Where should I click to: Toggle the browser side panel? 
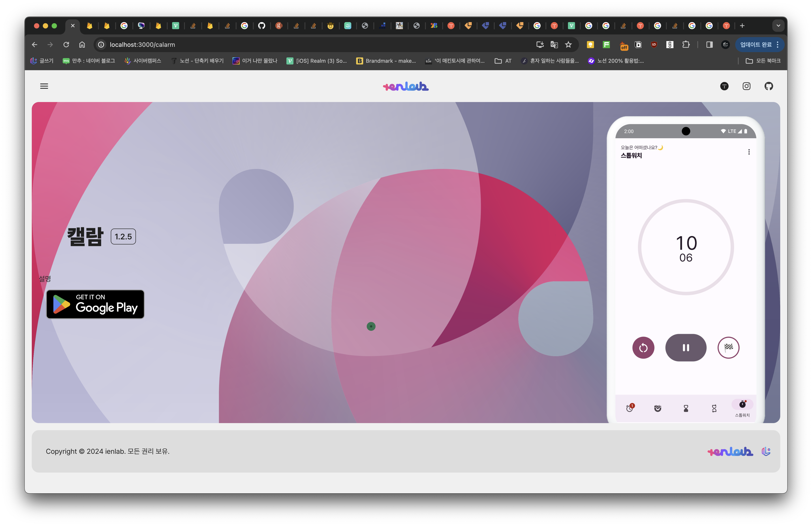pyautogui.click(x=709, y=45)
